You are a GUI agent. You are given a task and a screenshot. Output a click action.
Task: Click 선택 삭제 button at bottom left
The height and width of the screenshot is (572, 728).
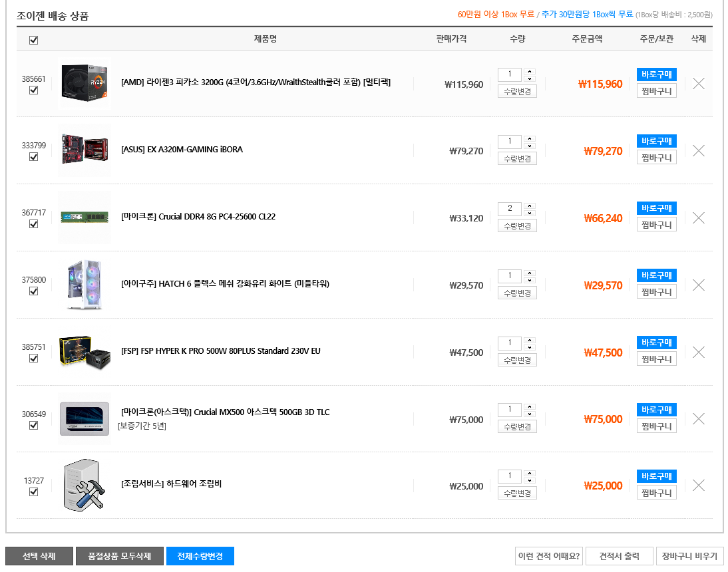tap(39, 556)
